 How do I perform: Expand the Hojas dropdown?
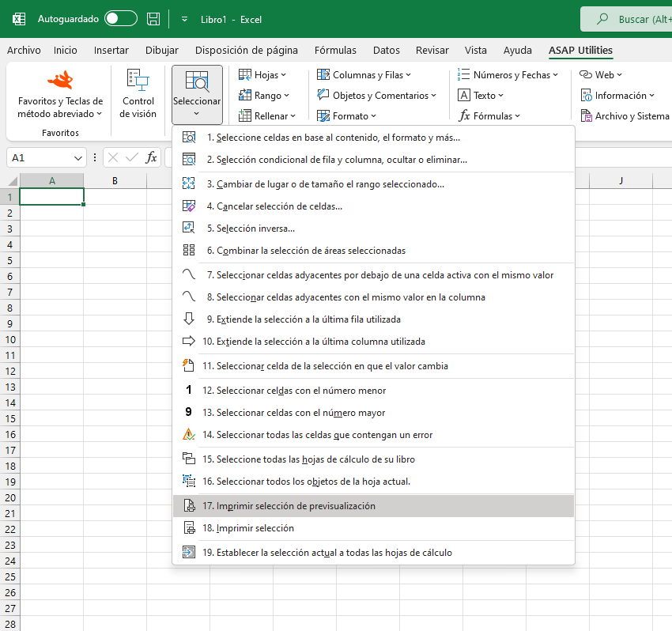(x=262, y=75)
